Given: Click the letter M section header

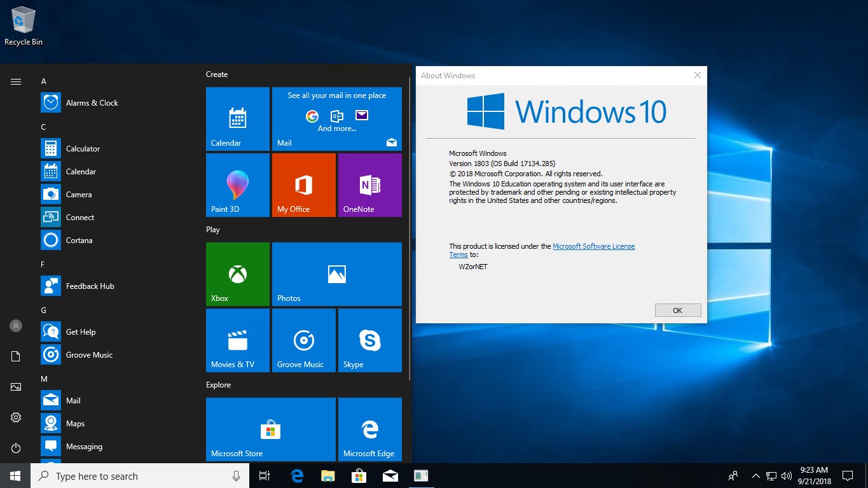Looking at the screenshot, I should [x=45, y=379].
